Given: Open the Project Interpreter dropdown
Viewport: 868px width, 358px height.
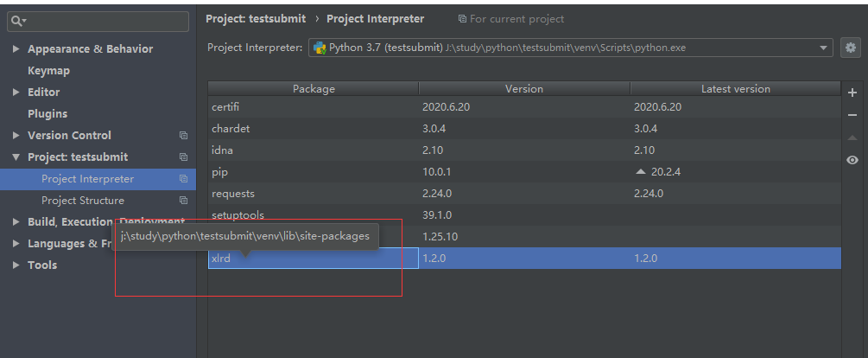Looking at the screenshot, I should pos(824,48).
